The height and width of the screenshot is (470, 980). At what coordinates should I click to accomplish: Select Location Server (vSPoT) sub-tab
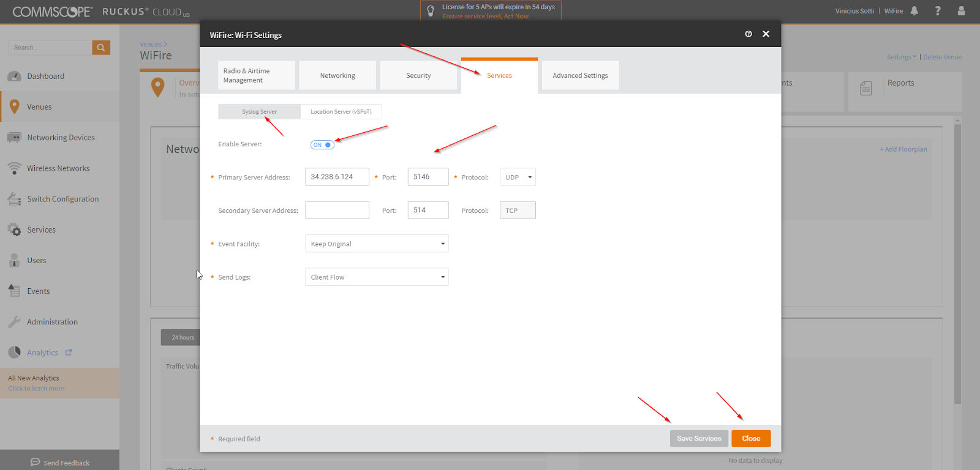pos(341,111)
